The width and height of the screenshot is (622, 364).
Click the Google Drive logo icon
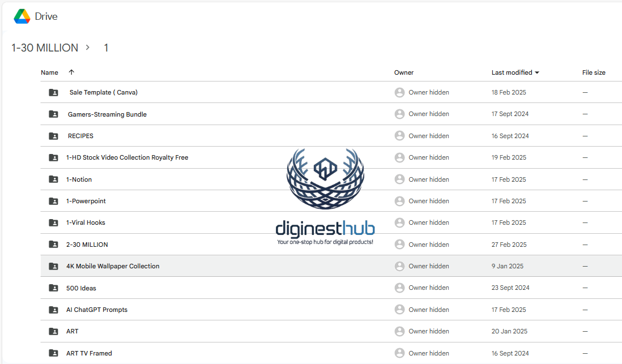click(x=22, y=16)
